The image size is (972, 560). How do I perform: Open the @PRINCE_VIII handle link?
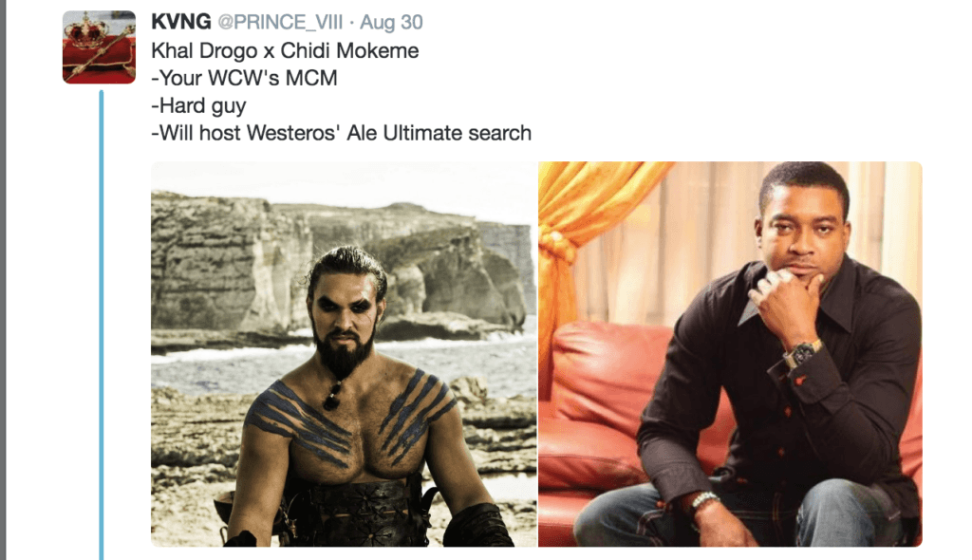pos(280,23)
